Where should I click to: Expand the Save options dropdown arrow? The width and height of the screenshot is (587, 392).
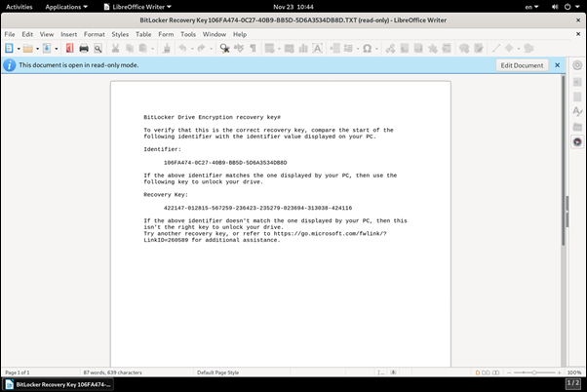pyautogui.click(x=57, y=49)
